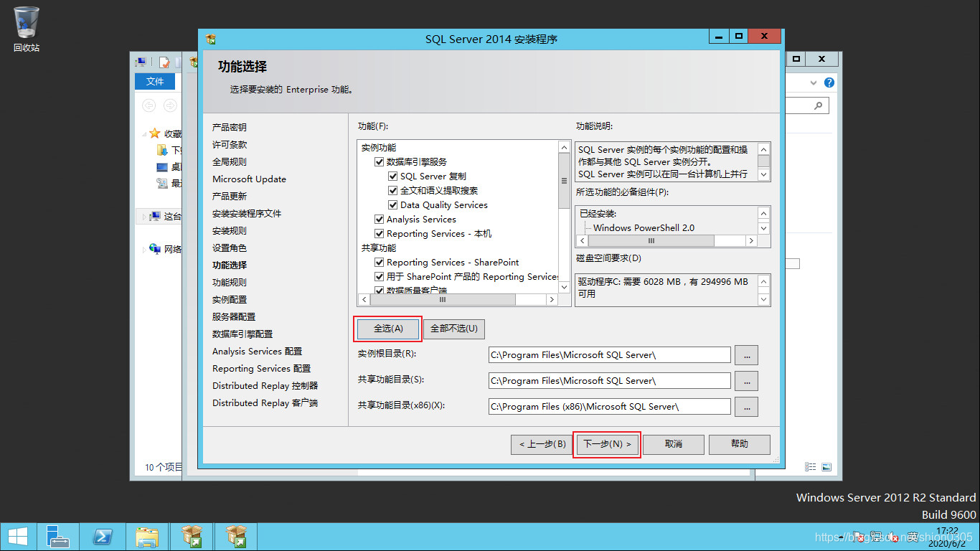
Task: Uncheck SQL Server 复制 feature
Action: pos(393,176)
